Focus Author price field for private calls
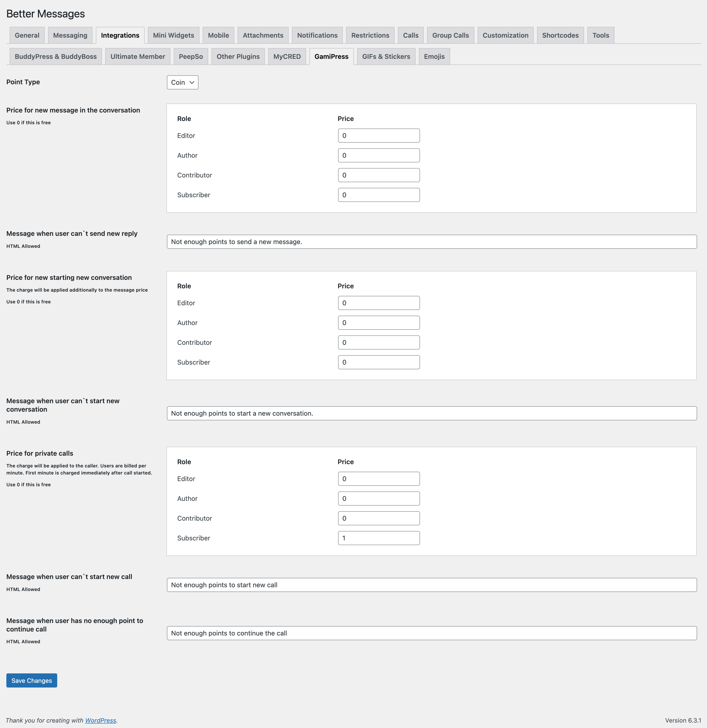This screenshot has width=707, height=728. point(379,499)
